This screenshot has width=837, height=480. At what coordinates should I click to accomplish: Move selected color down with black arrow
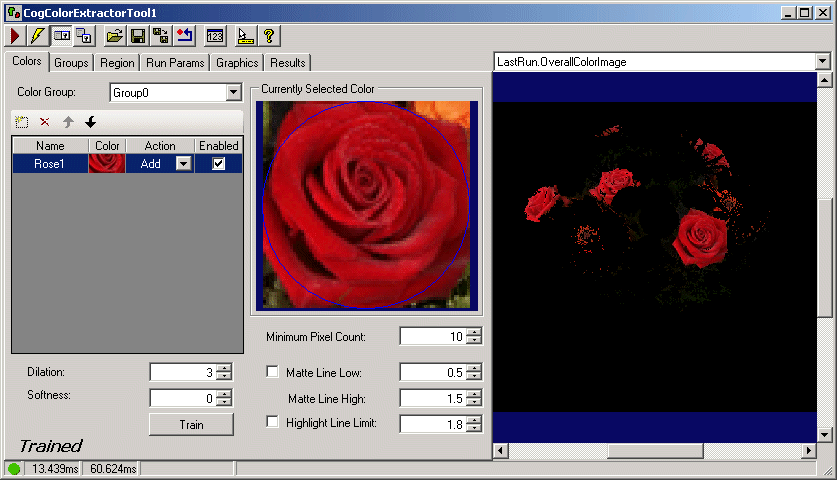91,122
